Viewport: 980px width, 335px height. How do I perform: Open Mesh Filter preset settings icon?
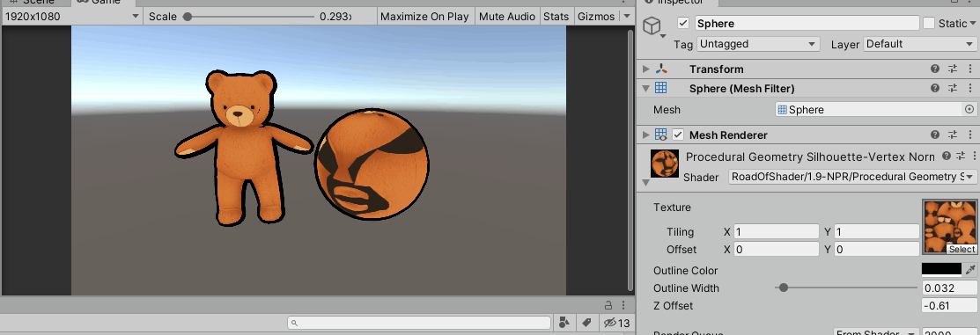[953, 89]
